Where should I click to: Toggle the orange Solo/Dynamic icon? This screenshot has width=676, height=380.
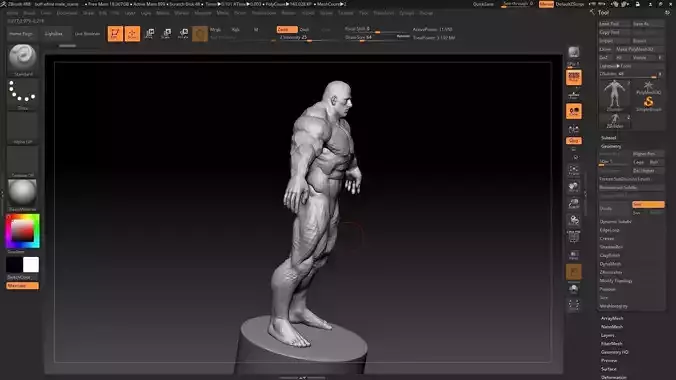coord(573,272)
